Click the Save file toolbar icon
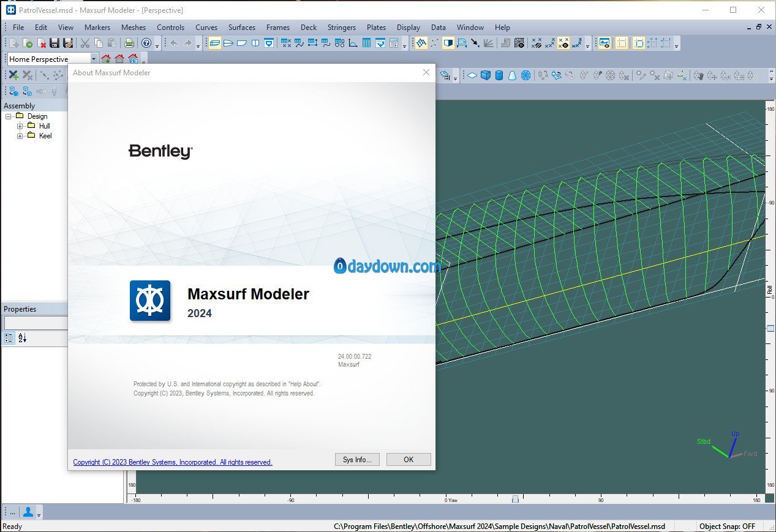The image size is (776, 532). pyautogui.click(x=55, y=43)
